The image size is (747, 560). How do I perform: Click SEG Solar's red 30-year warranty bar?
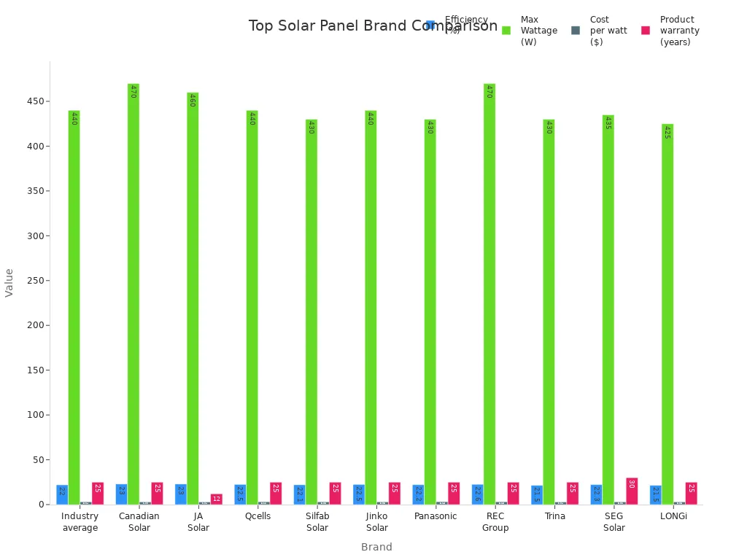point(632,491)
